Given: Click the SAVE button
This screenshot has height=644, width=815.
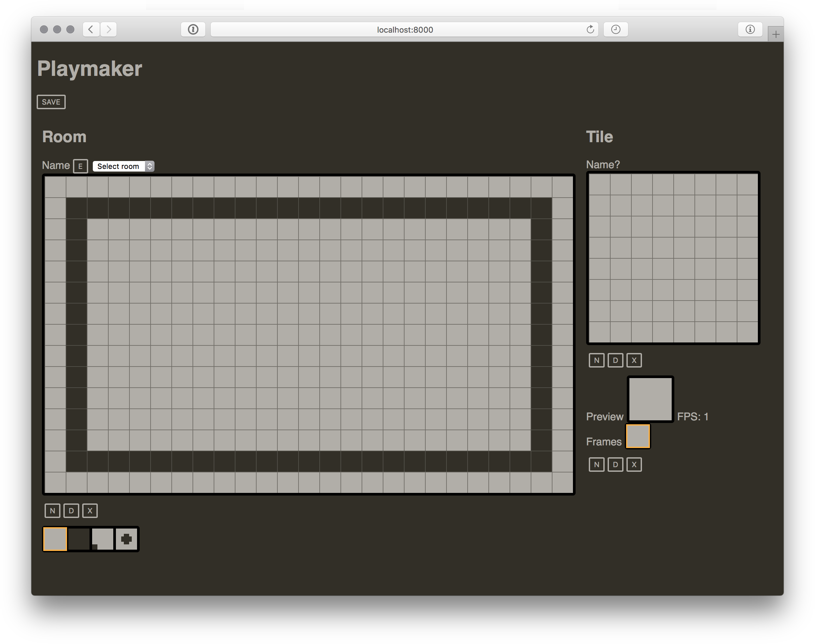Looking at the screenshot, I should click(51, 102).
